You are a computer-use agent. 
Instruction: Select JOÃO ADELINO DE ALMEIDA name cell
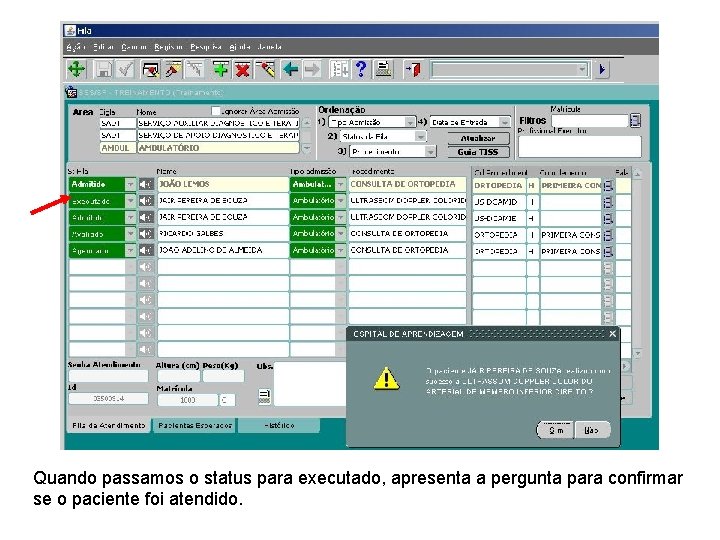pos(223,251)
